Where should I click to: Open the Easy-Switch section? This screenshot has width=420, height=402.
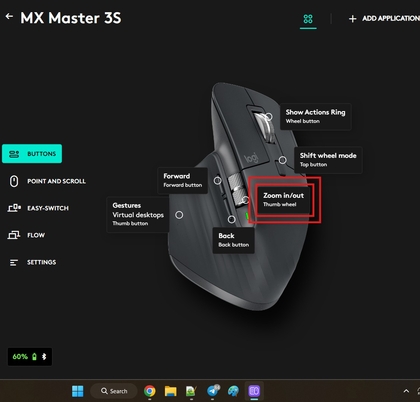[x=38, y=208]
